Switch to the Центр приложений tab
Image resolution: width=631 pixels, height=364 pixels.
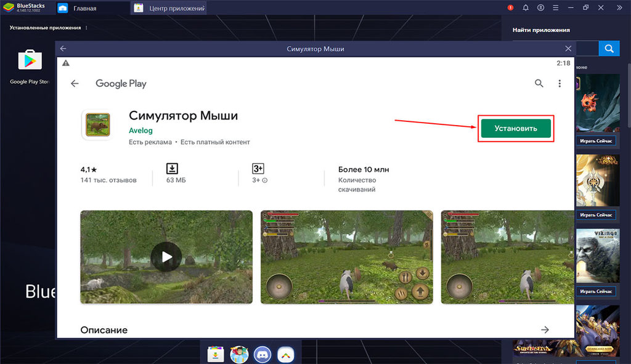(x=169, y=8)
